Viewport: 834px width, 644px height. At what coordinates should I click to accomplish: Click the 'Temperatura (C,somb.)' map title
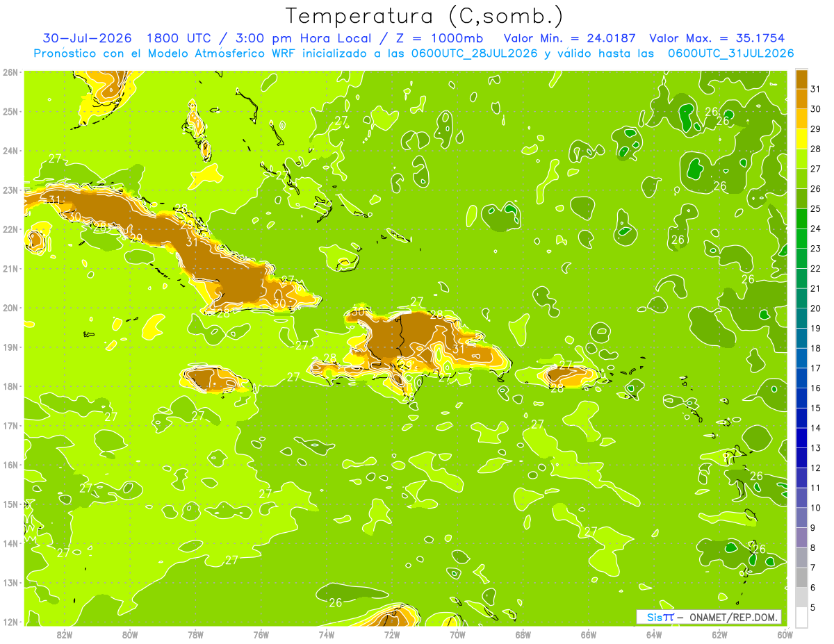(425, 16)
